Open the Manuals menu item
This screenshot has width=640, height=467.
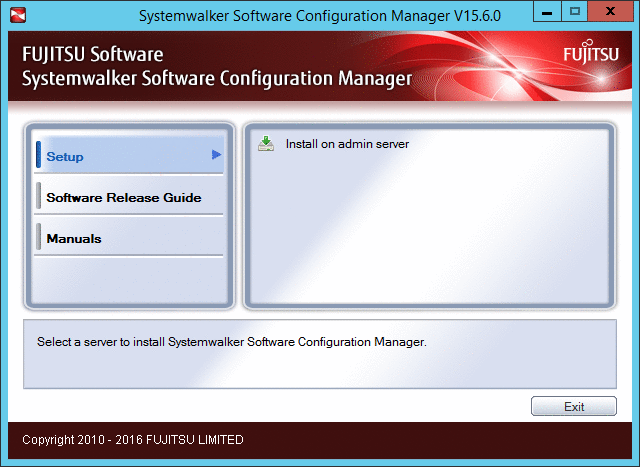pyautogui.click(x=129, y=238)
